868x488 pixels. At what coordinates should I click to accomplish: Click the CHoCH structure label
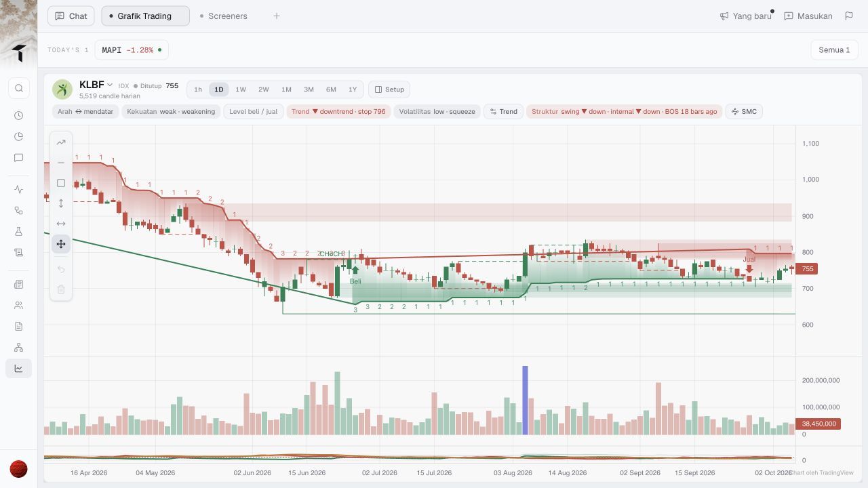(332, 254)
